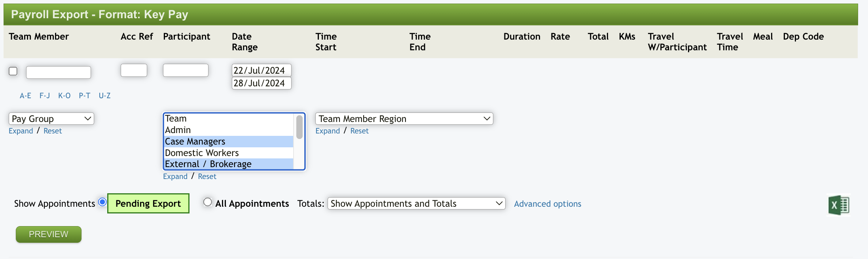Select the All Appointments radio button
The height and width of the screenshot is (259, 868).
[208, 202]
